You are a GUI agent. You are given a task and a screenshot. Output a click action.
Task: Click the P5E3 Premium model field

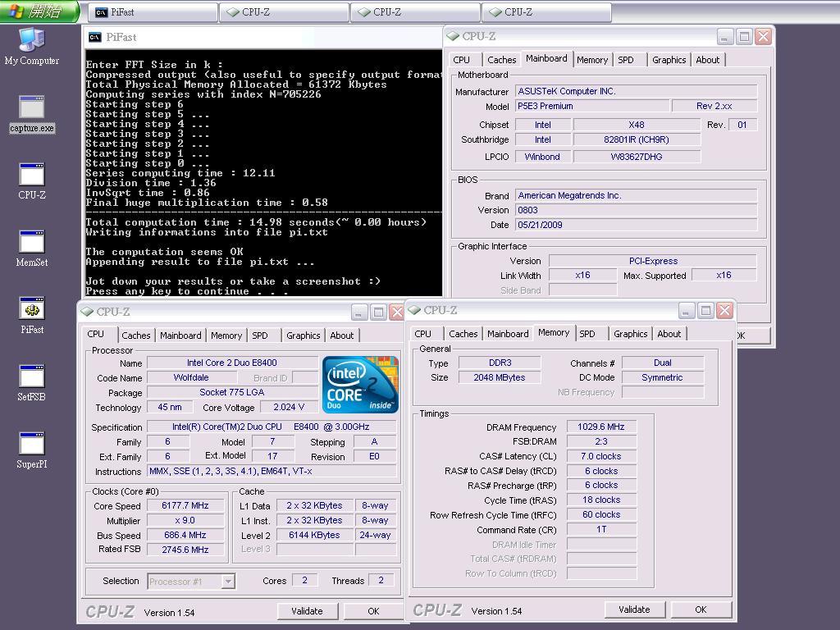(592, 106)
